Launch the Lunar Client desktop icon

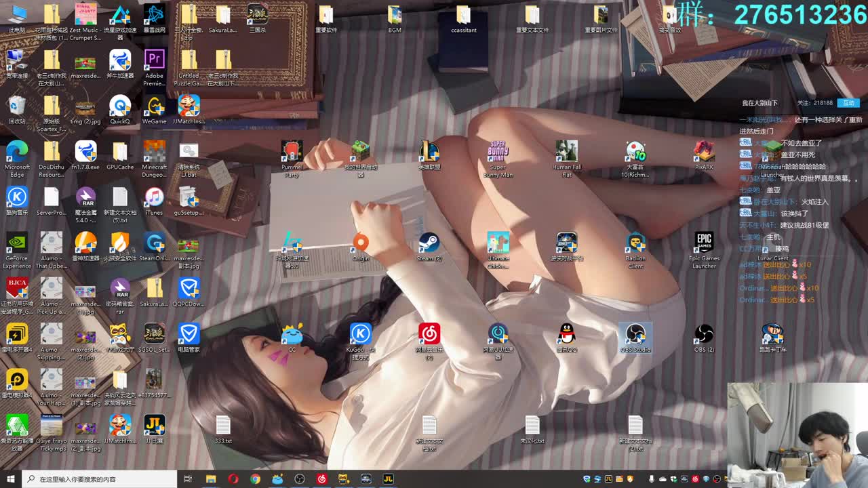772,247
